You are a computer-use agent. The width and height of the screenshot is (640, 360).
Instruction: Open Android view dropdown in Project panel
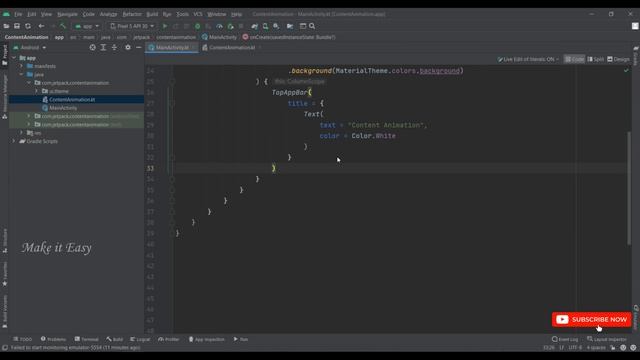coord(30,47)
